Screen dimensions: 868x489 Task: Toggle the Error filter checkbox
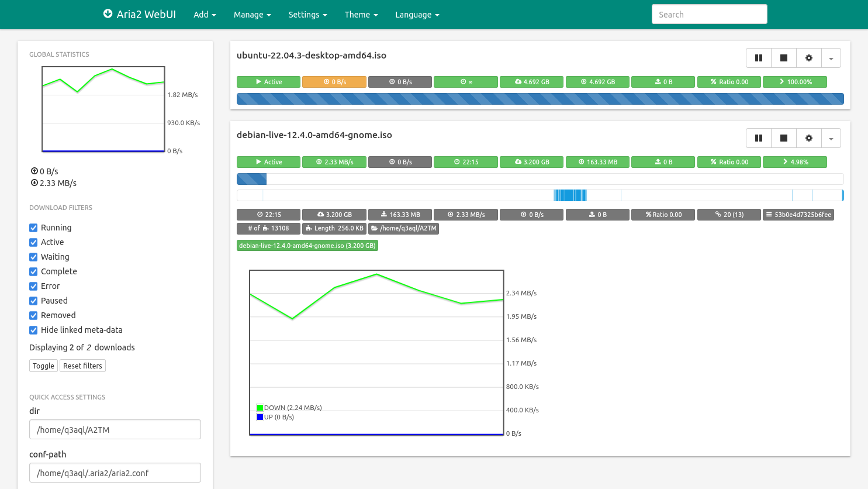[33, 286]
